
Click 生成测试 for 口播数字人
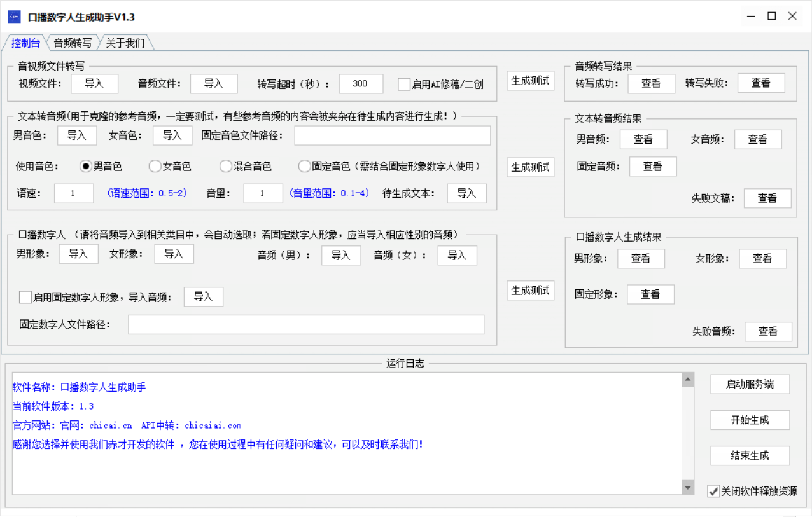(x=531, y=290)
